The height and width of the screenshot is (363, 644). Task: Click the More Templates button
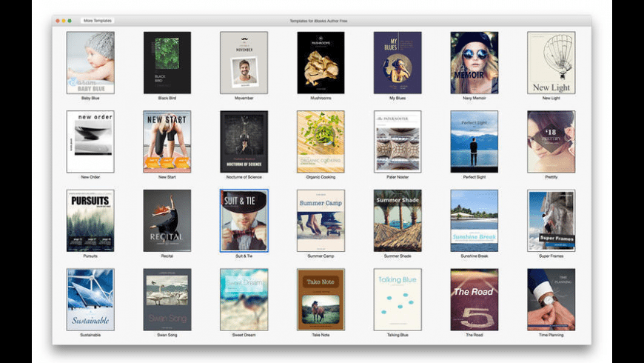pos(97,21)
